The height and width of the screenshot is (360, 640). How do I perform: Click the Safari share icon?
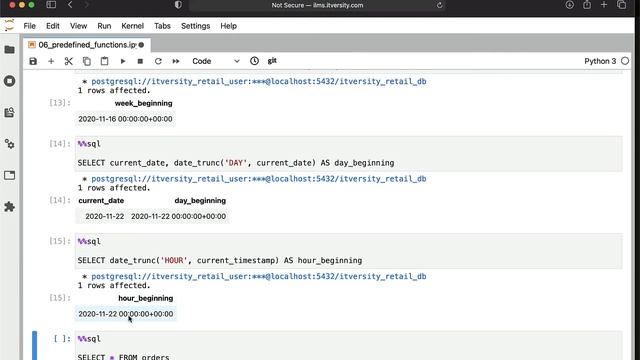click(587, 5)
